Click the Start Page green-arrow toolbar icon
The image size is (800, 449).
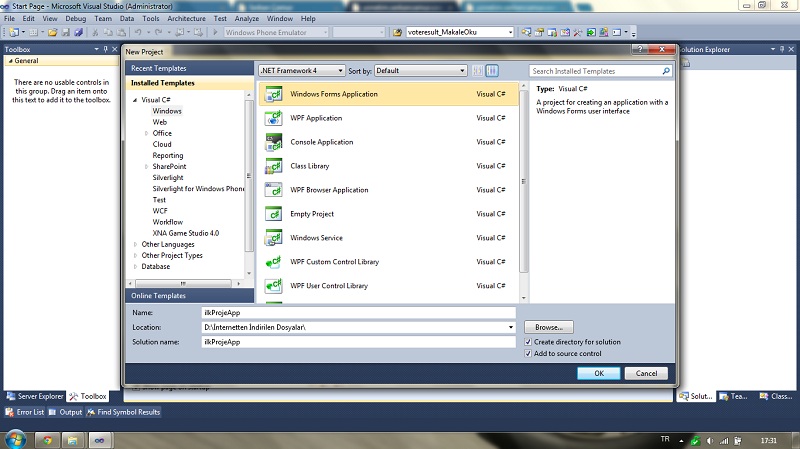click(x=591, y=32)
